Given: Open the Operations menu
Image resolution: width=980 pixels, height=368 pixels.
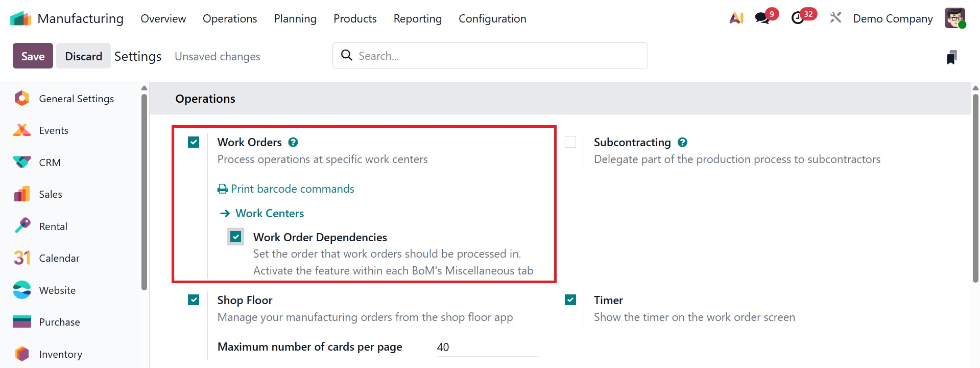Looking at the screenshot, I should click(230, 19).
